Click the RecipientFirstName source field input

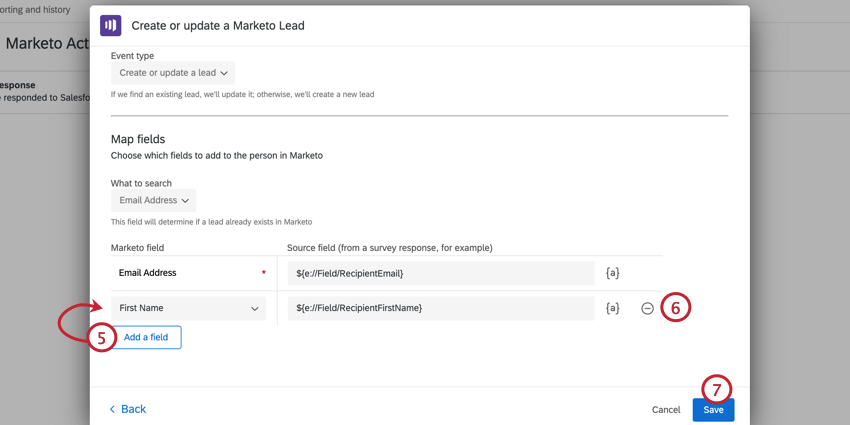440,308
